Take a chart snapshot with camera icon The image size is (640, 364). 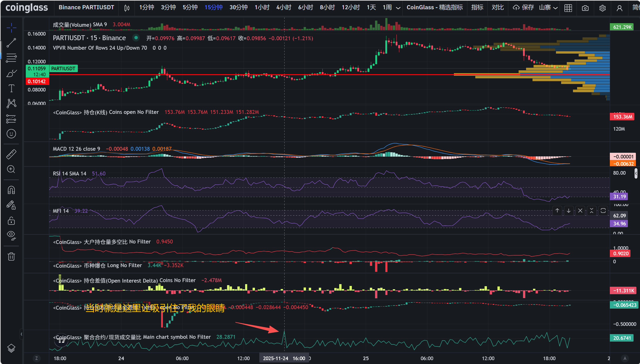click(x=585, y=8)
